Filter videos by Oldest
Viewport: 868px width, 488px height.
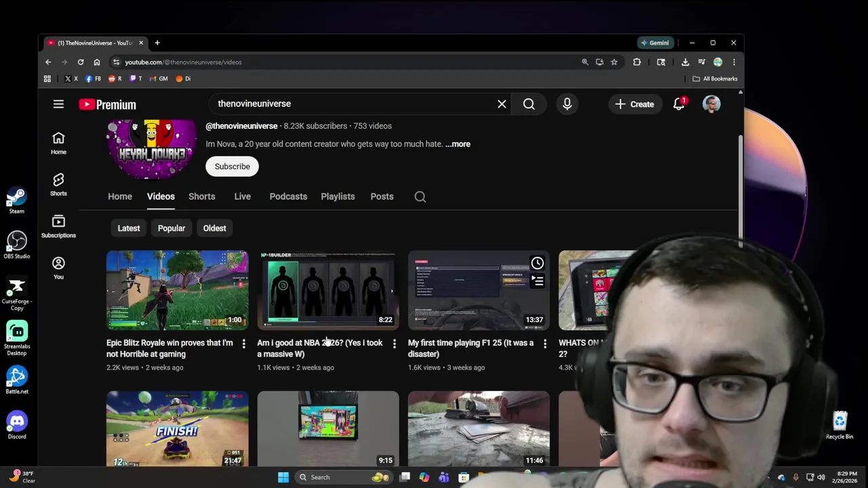214,228
